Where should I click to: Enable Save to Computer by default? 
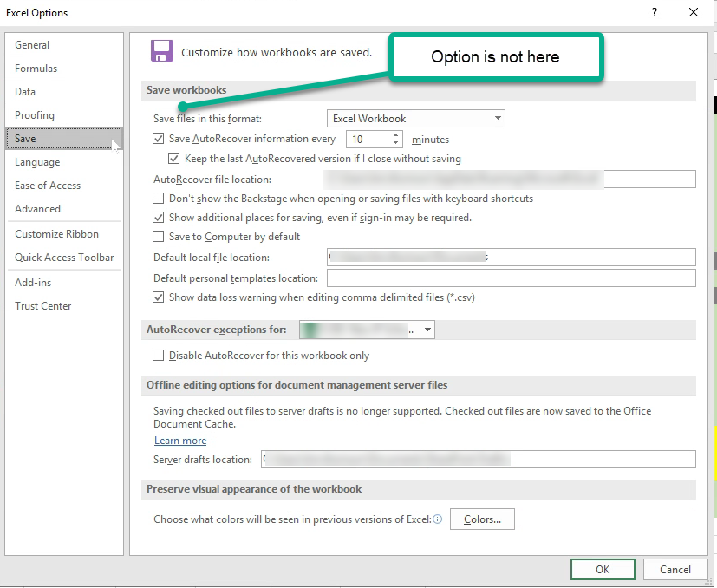[158, 236]
